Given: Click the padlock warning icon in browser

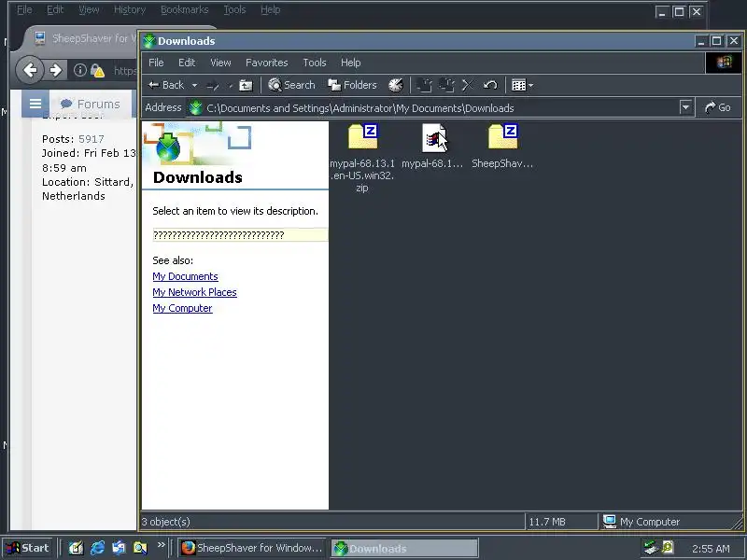Looking at the screenshot, I should [x=97, y=71].
